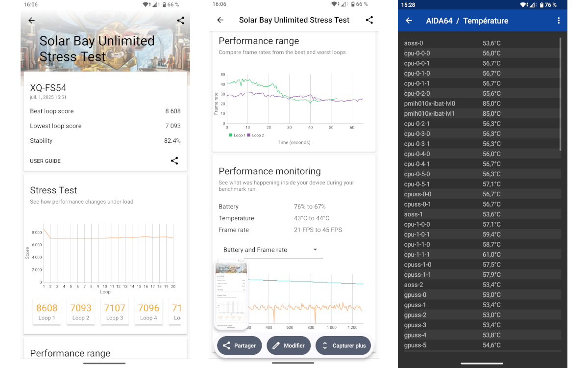This screenshot has height=368, width=588.
Task: Open the screenshot preview thumbnail
Action: [231, 295]
